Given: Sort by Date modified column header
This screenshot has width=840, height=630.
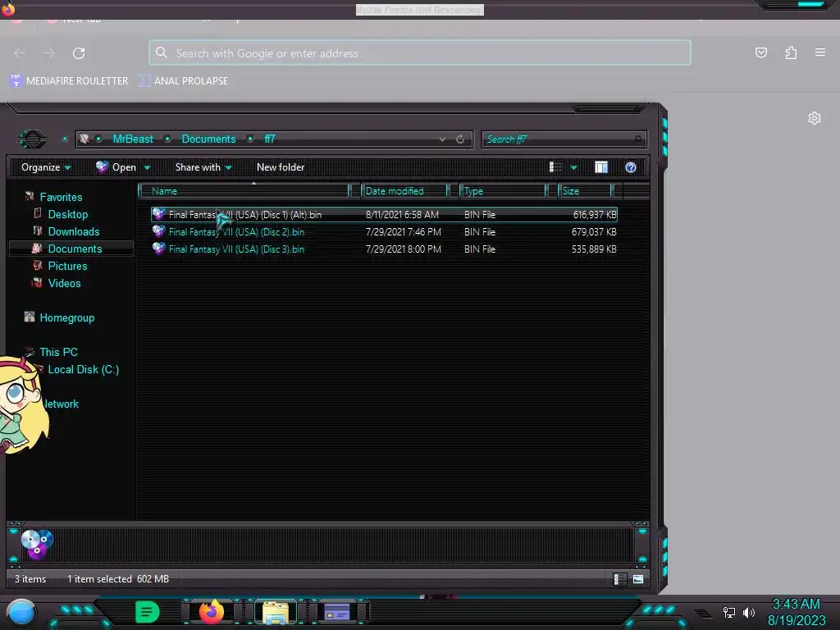Looking at the screenshot, I should (404, 191).
